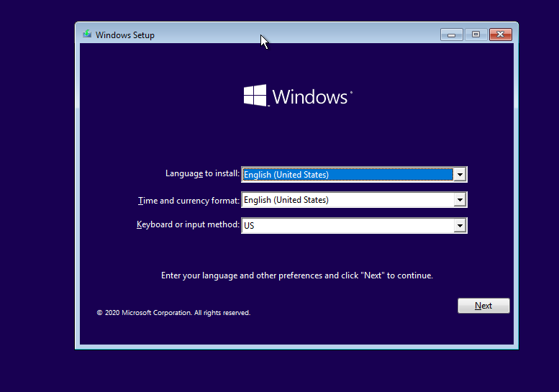Close the Windows Setup dialog
This screenshot has height=392, width=559.
point(500,35)
